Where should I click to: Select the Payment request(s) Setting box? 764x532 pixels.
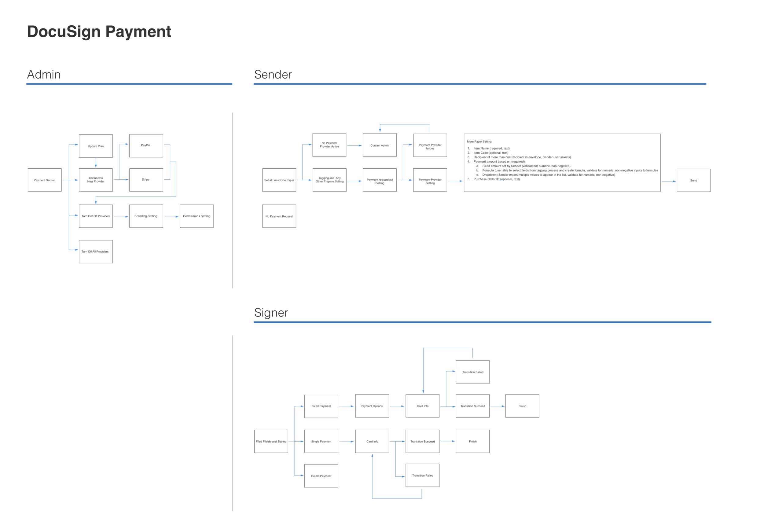(380, 180)
